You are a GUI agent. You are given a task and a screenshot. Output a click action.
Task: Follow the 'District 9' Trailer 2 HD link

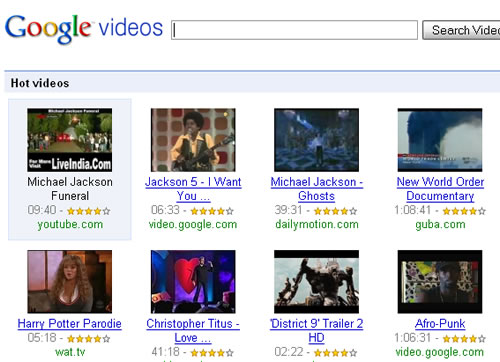click(316, 331)
